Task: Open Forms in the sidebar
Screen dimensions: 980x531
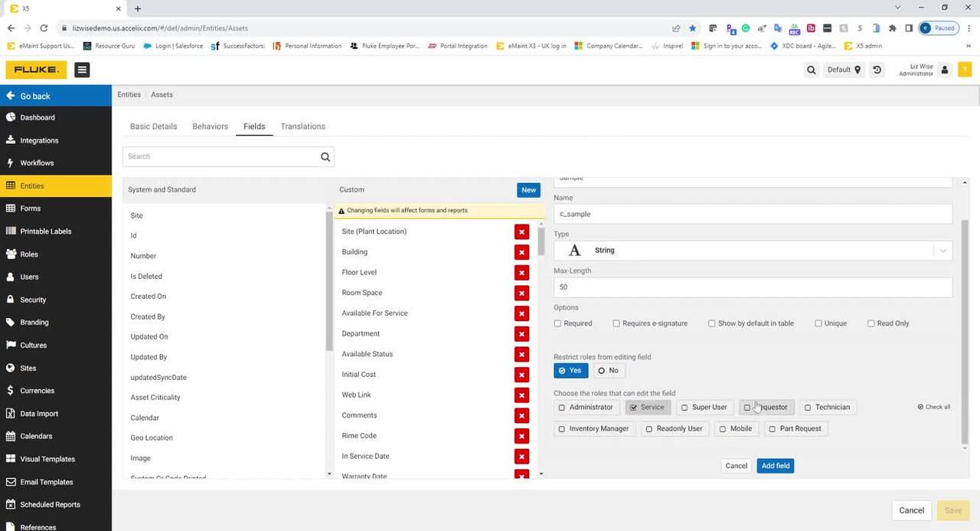Action: pos(56,208)
